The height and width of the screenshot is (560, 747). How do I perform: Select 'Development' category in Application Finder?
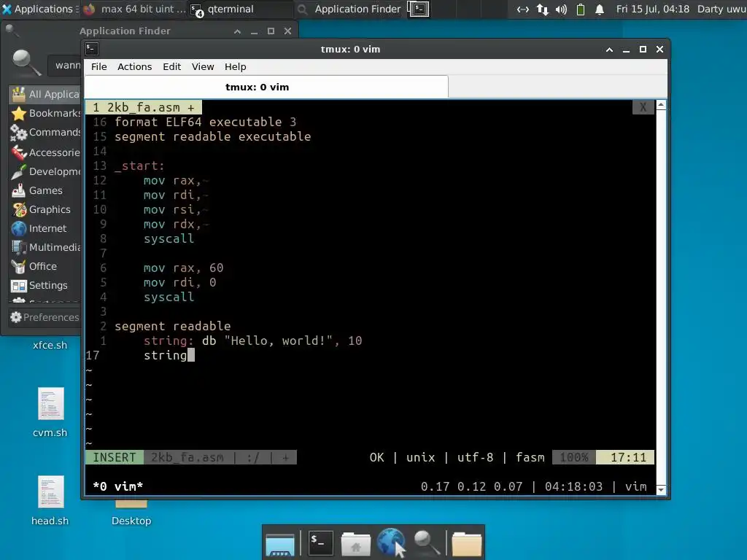[44, 171]
